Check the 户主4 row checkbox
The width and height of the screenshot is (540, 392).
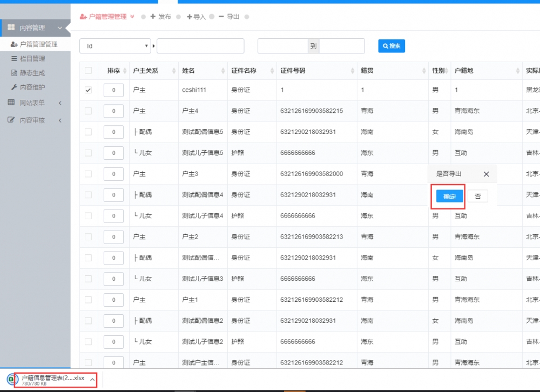(x=88, y=111)
